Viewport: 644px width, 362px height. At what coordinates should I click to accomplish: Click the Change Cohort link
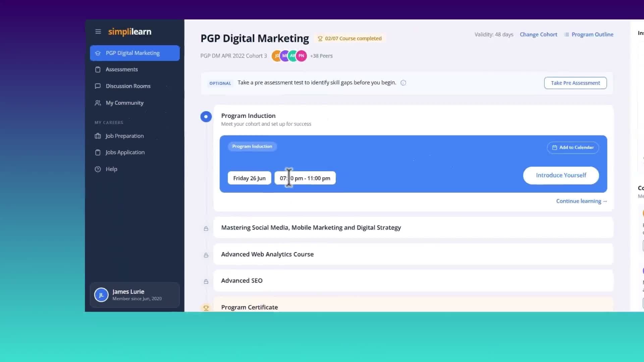coord(538,35)
